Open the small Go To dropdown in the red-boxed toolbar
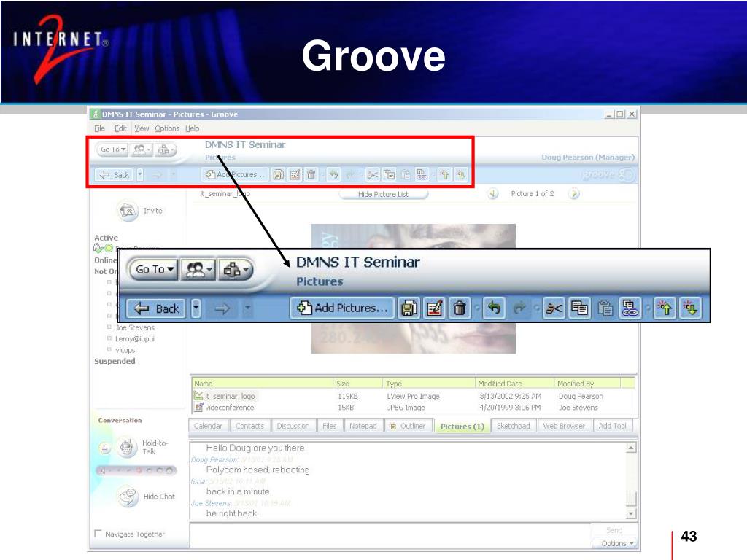Screen dimensions: 747x560 point(113,149)
